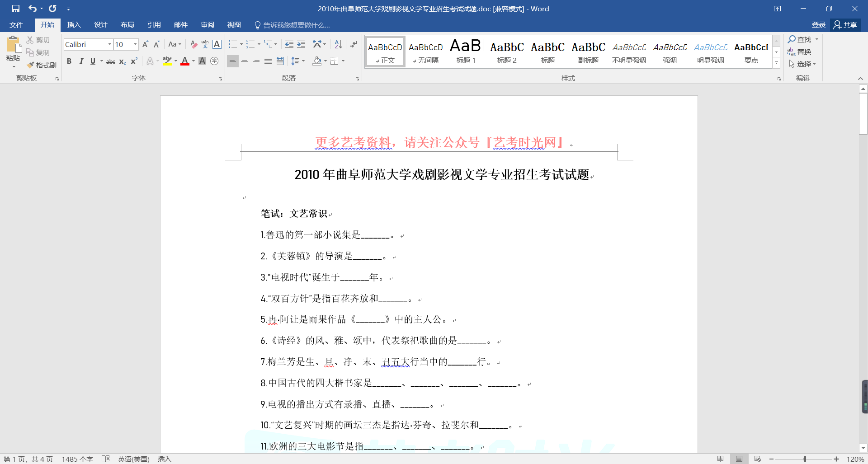Switch to the 审阅 tab

(208, 25)
